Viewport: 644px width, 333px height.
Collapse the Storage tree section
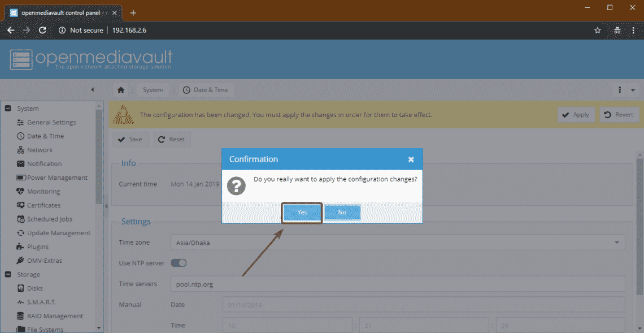coord(7,274)
